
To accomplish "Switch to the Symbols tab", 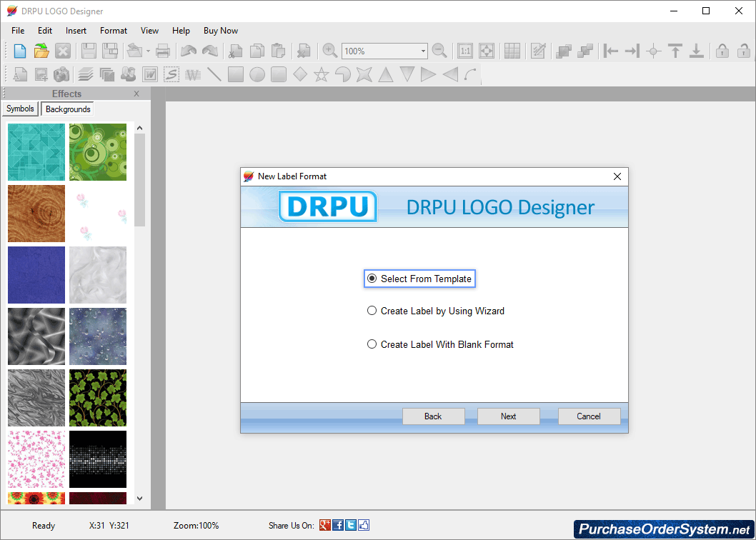I will tap(20, 109).
